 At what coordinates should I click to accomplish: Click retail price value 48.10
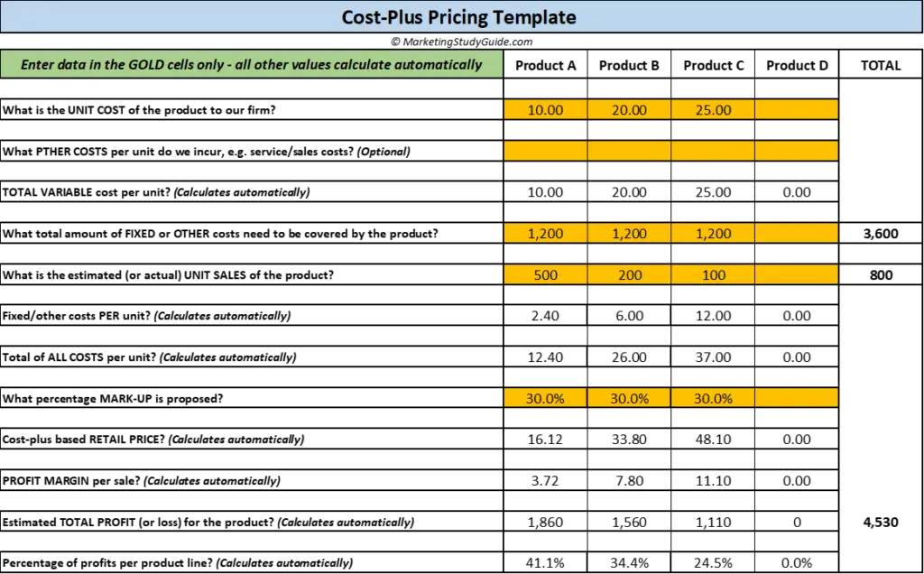713,439
